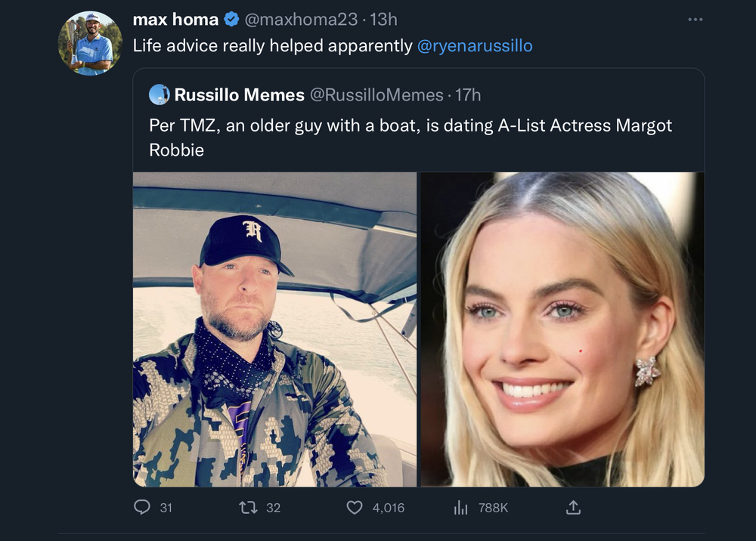
Task: Follow the @ryenarussillo mention link
Action: (475, 45)
